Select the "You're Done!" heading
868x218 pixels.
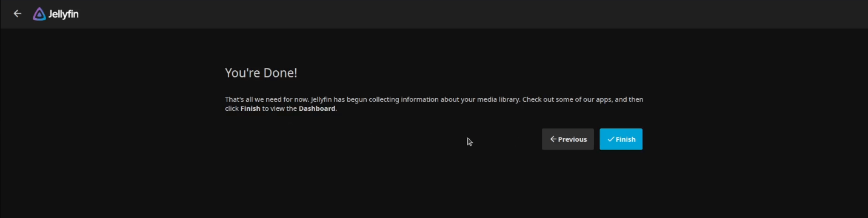pos(261,73)
